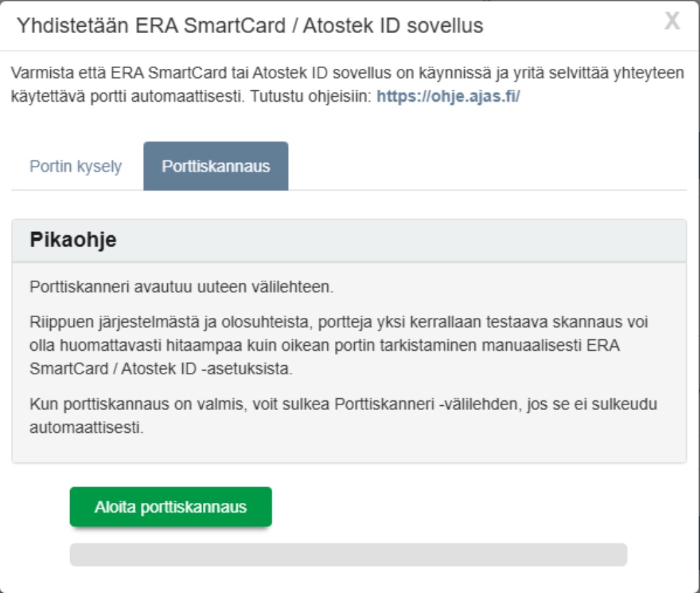
Task: Click the final word 'automaattisesti.' in Pikaohje
Action: [85, 427]
